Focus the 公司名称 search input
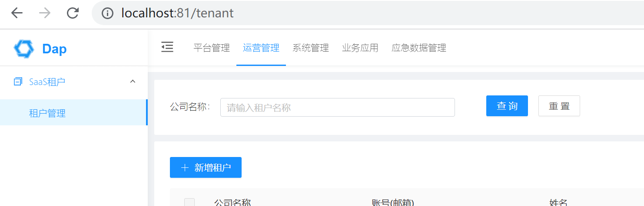The height and width of the screenshot is (206, 644). point(338,107)
